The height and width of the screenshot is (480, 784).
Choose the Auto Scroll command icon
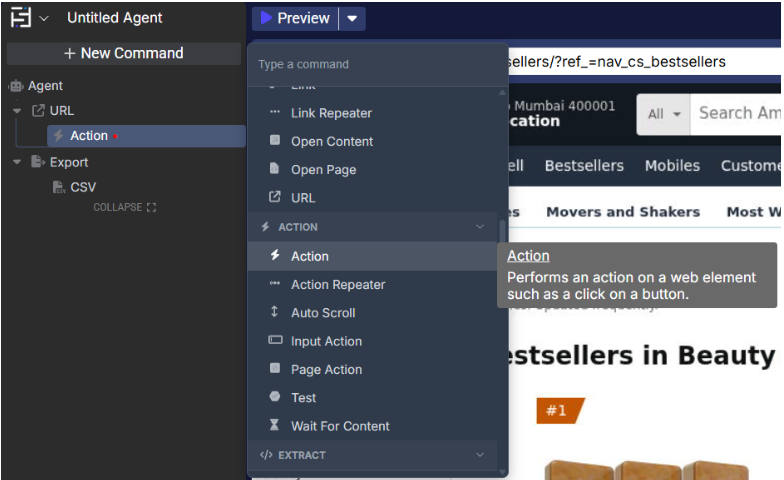275,313
